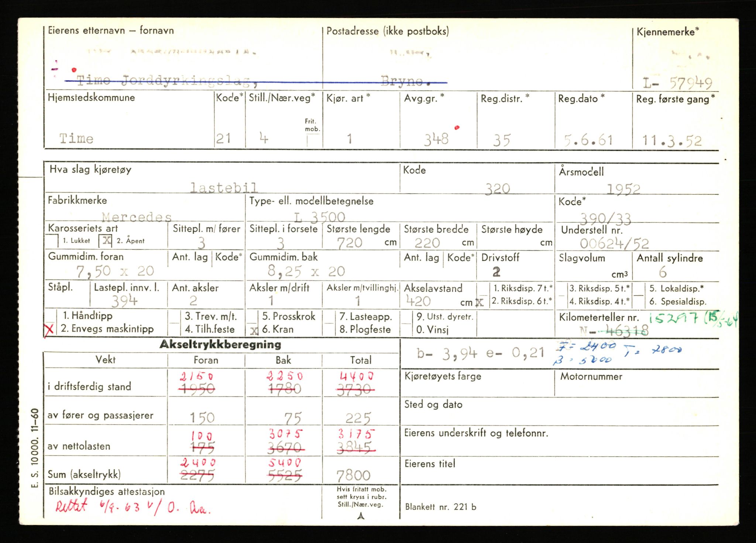Select the license plate 'L- 57949'

coord(678,83)
